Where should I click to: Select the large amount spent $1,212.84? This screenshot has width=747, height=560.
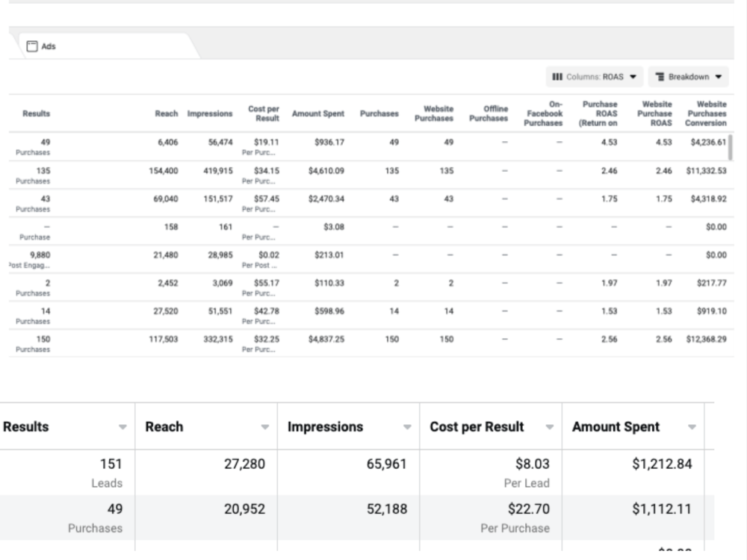point(662,464)
